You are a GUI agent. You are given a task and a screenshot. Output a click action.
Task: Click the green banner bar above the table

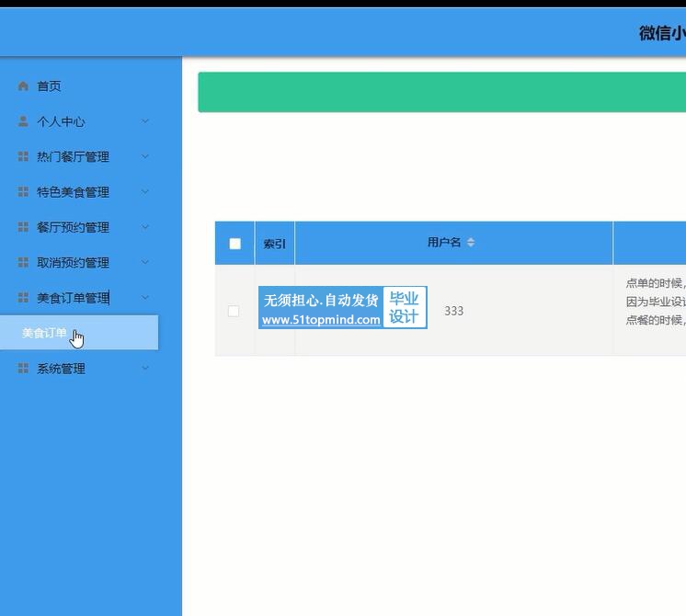coord(441,92)
